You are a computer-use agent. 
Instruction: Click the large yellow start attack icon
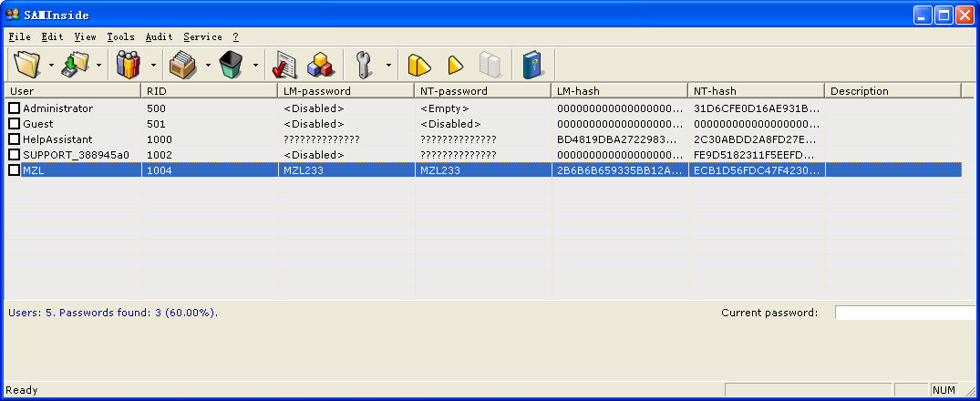point(419,64)
